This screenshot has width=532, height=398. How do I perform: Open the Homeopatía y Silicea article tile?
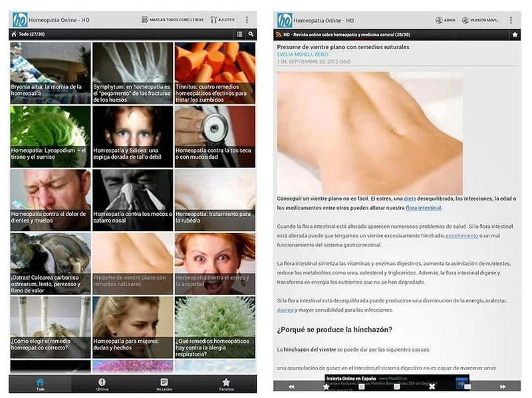click(132, 137)
